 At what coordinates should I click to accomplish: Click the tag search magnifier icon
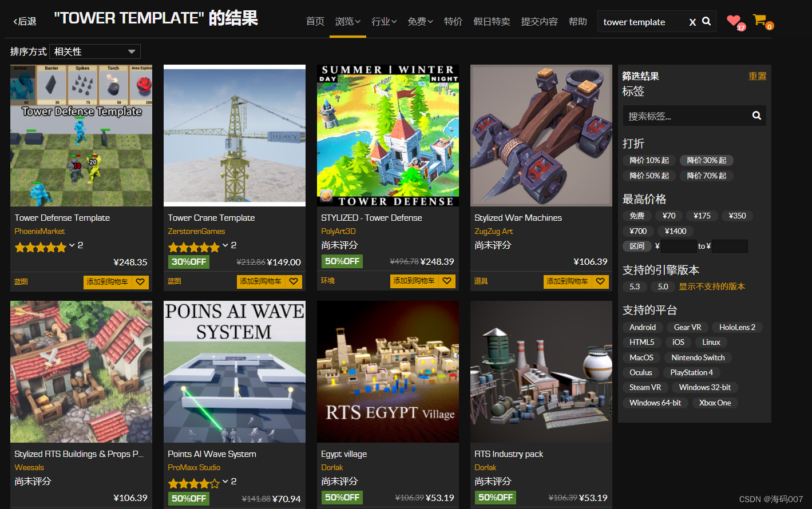tap(756, 116)
